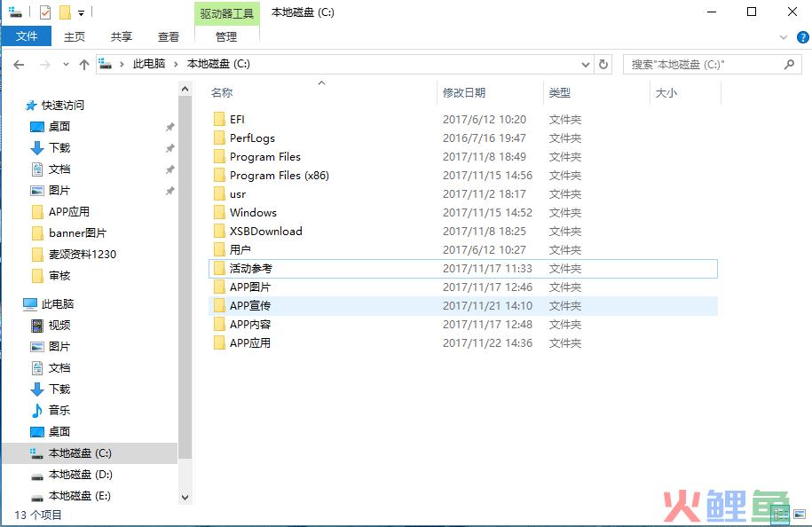Open 视频 under 此电脑
812x527 pixels.
(59, 325)
